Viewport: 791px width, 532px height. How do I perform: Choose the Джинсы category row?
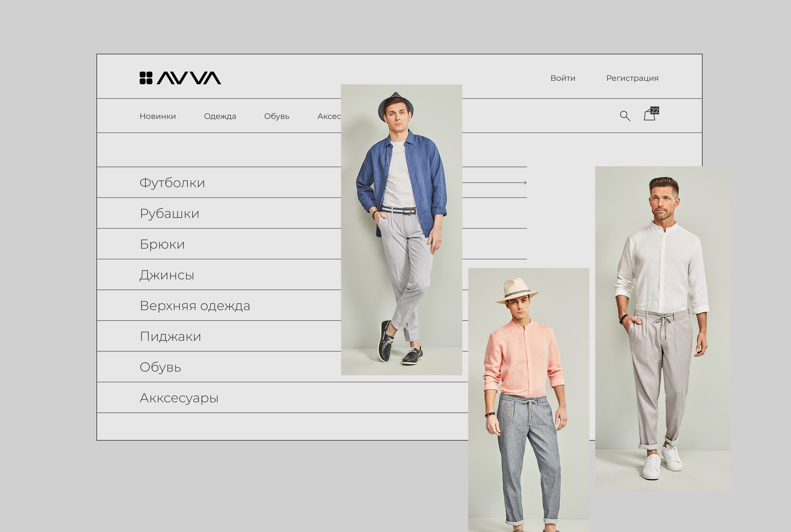click(219, 274)
